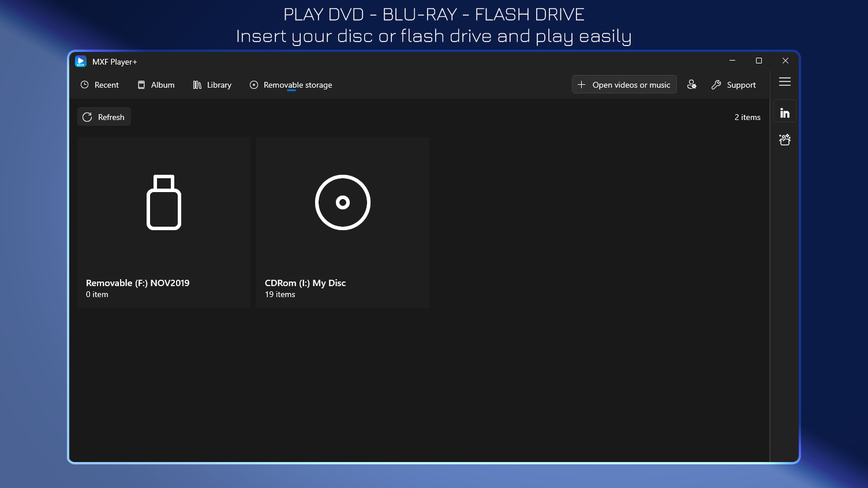Click the Removable storage disc icon
The height and width of the screenshot is (488, 868).
(253, 85)
